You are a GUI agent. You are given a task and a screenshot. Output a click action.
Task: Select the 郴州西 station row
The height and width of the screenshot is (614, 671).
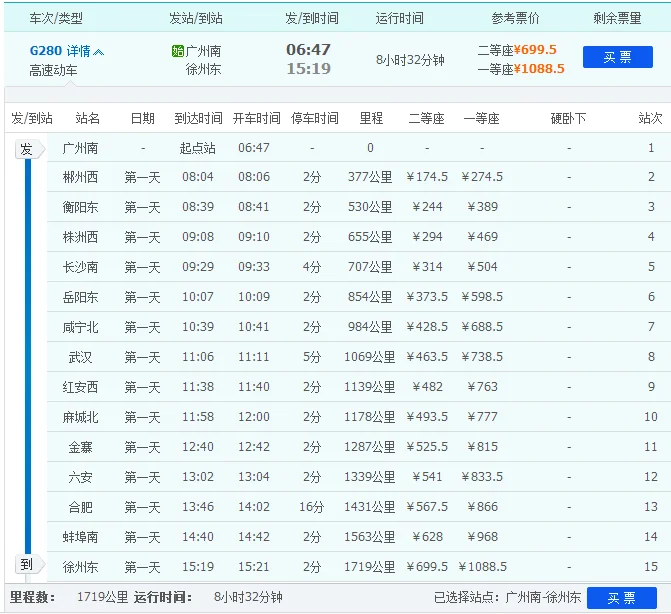coord(359,177)
